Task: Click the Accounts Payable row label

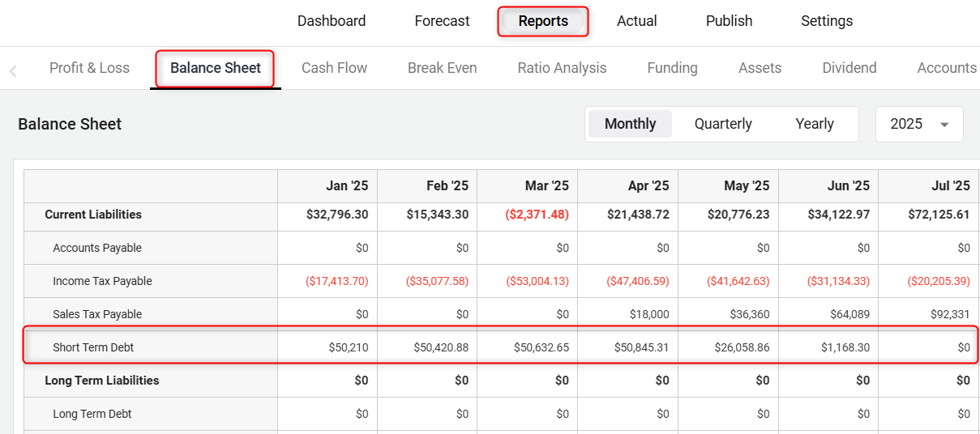Action: 97,248
